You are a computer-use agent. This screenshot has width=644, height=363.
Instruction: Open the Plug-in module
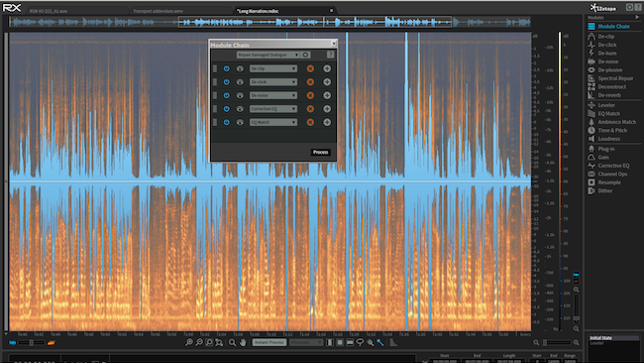[601, 149]
